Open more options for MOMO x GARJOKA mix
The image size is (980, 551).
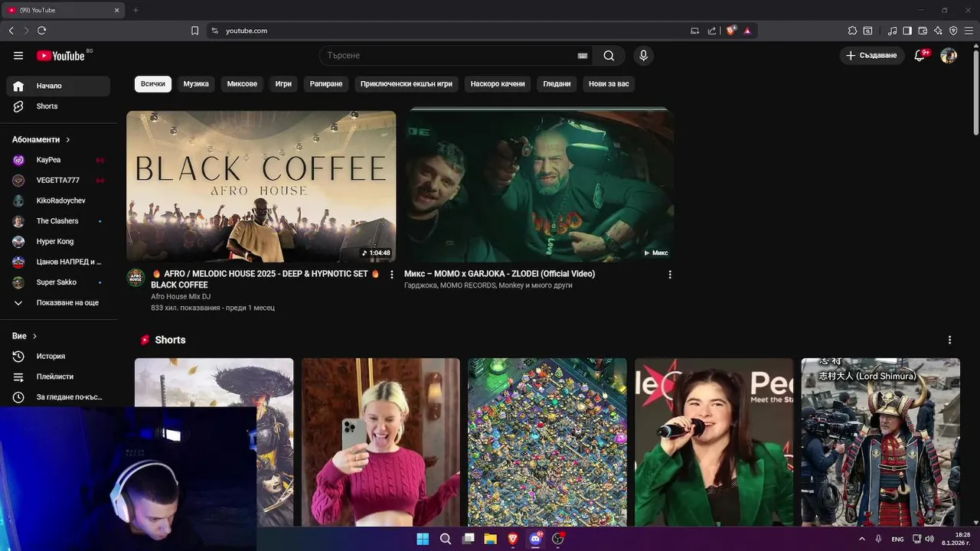tap(670, 274)
